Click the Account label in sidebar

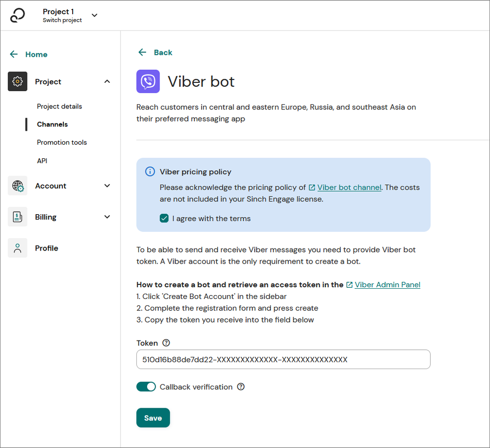coord(51,186)
